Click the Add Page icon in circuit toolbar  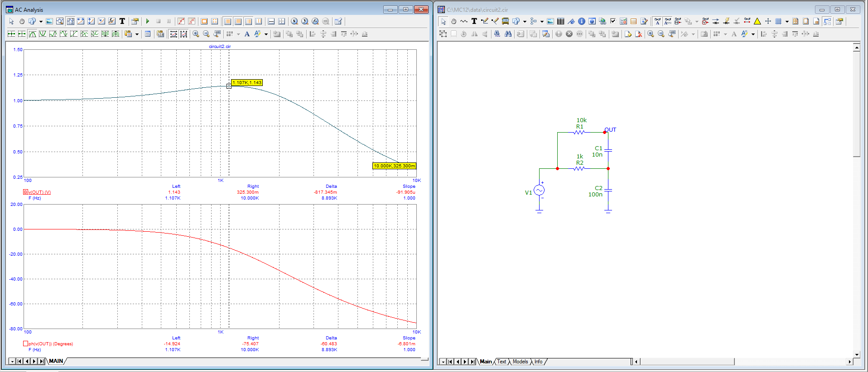(x=628, y=34)
